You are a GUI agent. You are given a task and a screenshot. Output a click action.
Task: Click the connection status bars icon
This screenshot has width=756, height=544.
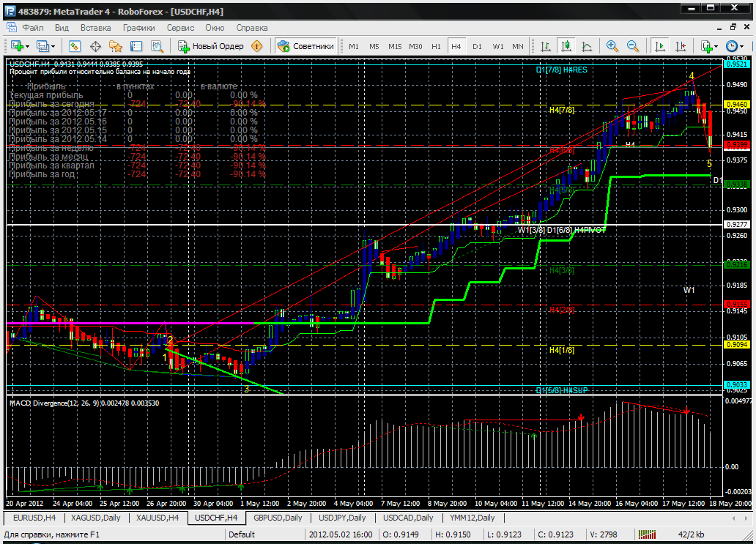point(647,534)
